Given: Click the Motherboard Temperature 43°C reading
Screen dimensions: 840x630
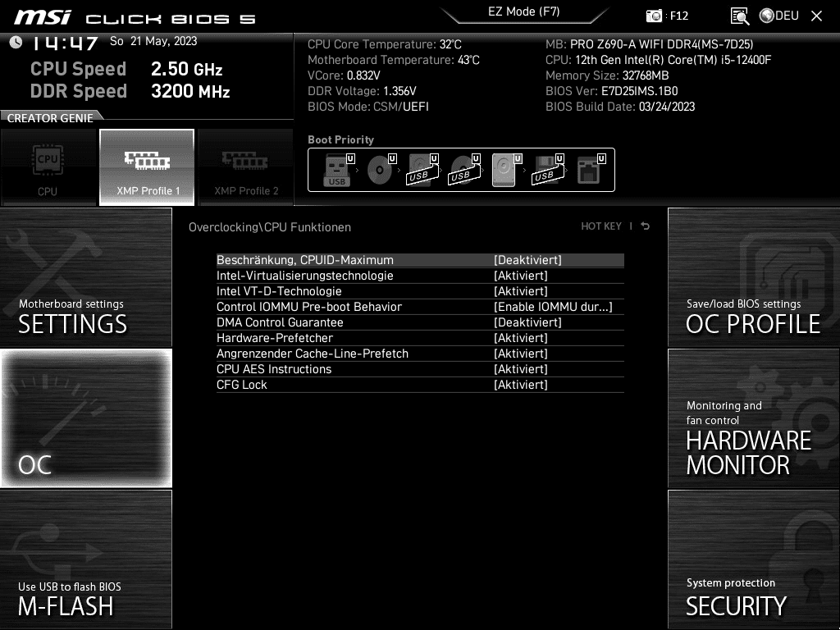Looking at the screenshot, I should (x=394, y=59).
